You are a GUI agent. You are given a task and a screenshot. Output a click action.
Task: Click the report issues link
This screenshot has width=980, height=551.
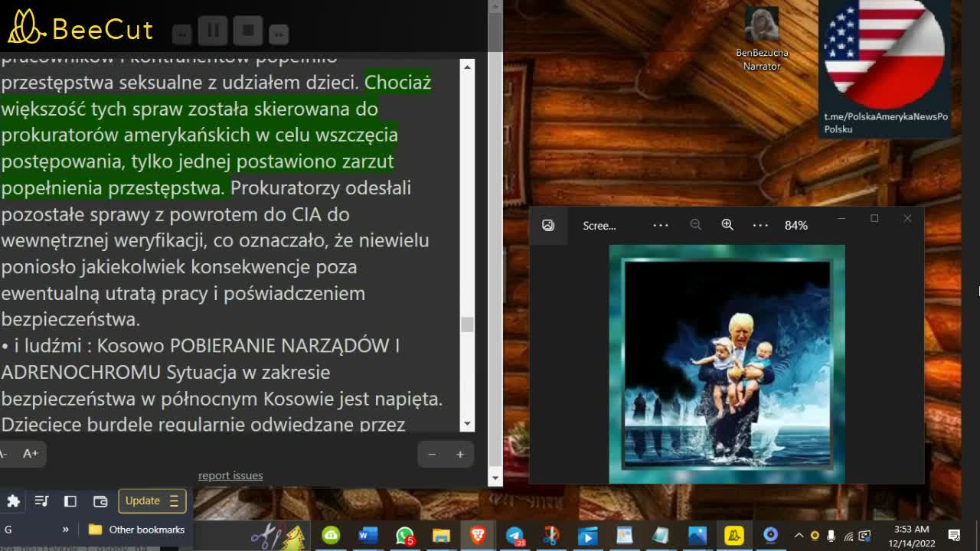tap(230, 475)
